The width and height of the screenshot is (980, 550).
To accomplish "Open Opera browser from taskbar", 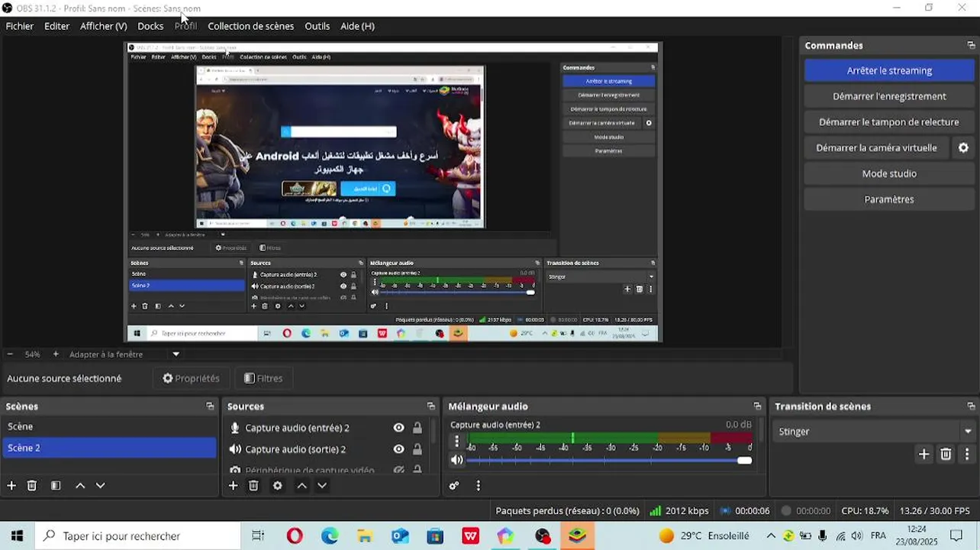I will coord(295,536).
